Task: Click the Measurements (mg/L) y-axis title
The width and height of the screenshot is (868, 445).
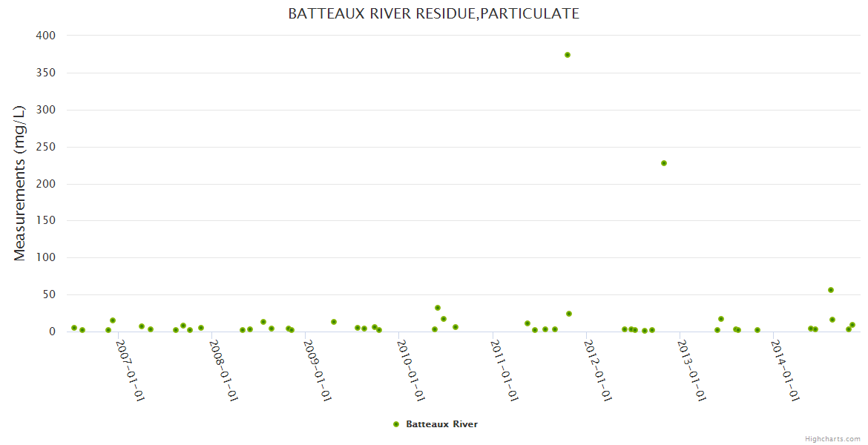Action: 20,183
